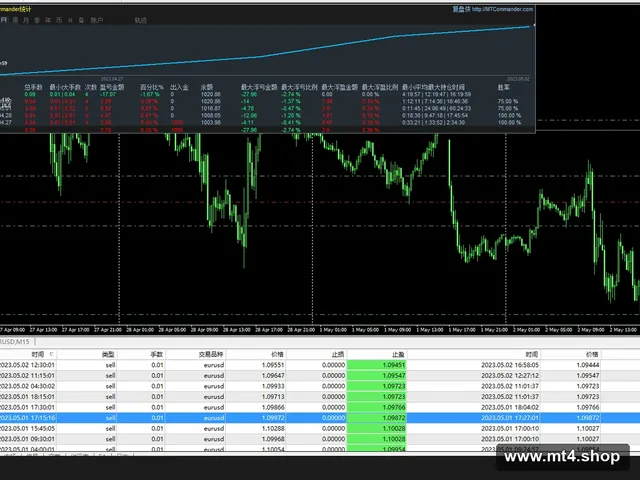Click the sort arrow beside 时间 header
The height and width of the screenshot is (480, 640).
51,354
